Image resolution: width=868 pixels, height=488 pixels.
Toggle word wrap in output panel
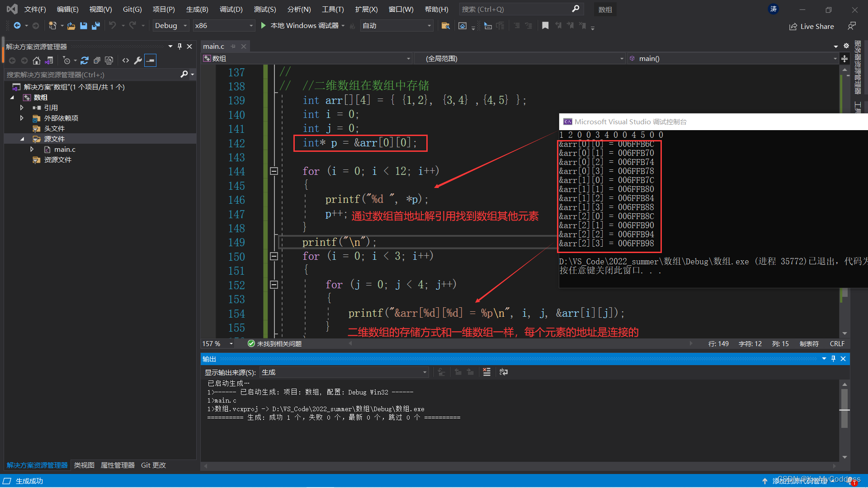(503, 372)
